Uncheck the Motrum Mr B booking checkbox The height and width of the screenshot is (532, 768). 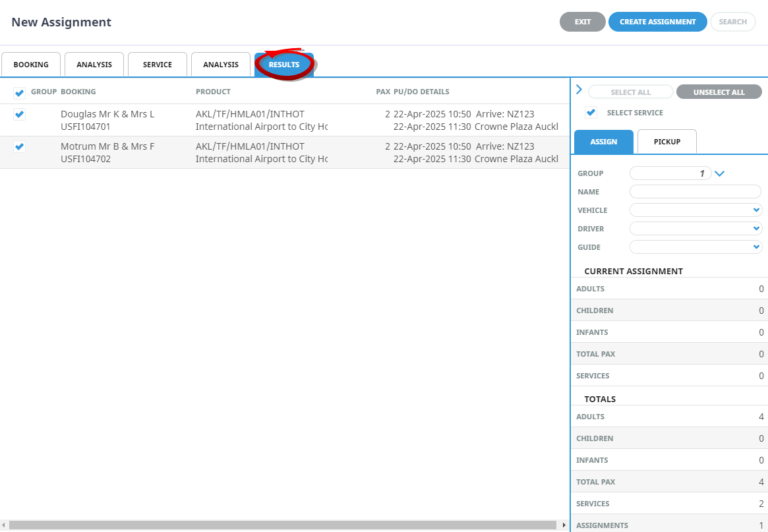[20, 146]
